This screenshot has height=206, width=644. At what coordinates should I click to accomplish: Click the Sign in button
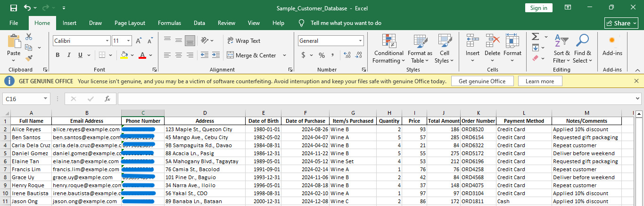(538, 8)
